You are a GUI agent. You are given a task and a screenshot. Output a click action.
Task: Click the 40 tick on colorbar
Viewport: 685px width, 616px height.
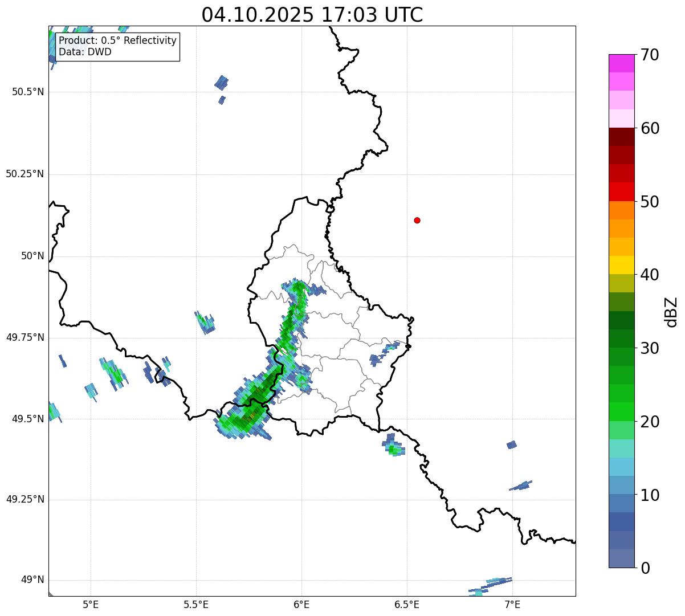coord(650,275)
